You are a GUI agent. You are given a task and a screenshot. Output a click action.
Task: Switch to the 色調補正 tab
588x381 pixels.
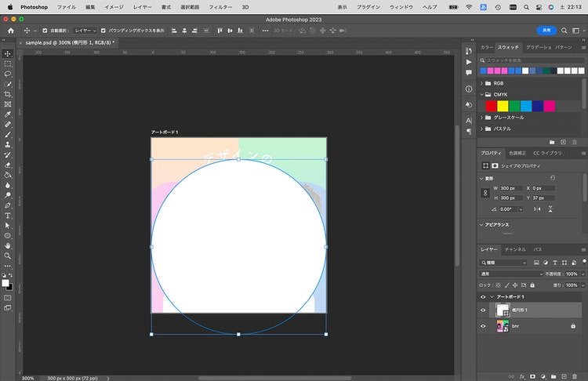pos(517,153)
